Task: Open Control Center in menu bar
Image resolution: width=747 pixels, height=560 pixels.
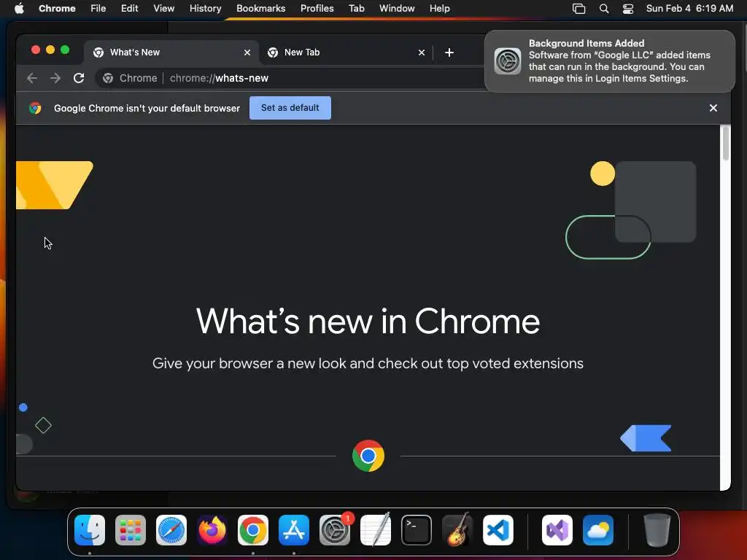Action: (628, 9)
